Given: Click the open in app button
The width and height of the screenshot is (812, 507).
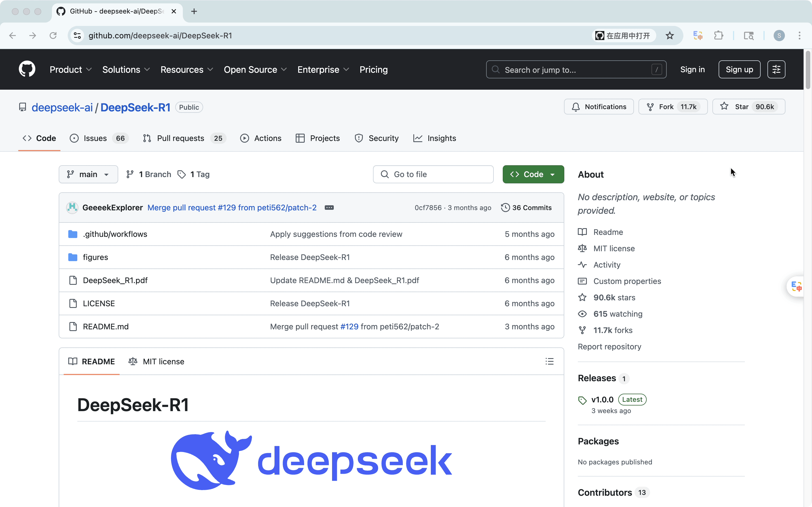Looking at the screenshot, I should 623,36.
